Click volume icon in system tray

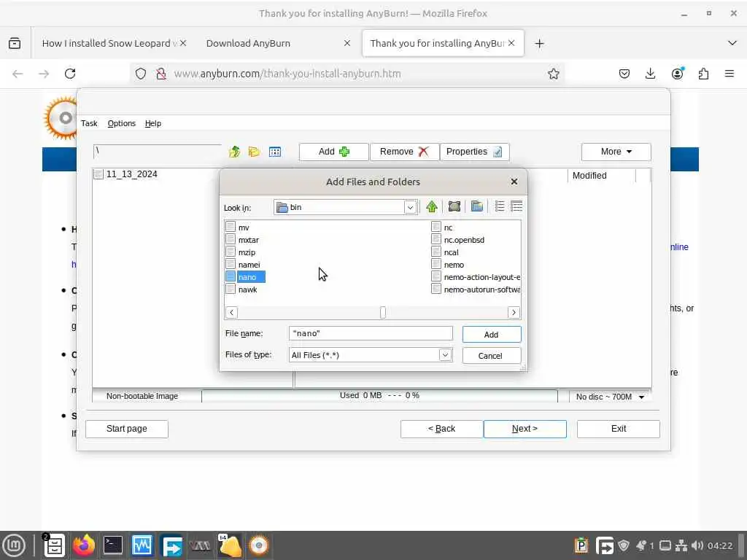pos(697,545)
